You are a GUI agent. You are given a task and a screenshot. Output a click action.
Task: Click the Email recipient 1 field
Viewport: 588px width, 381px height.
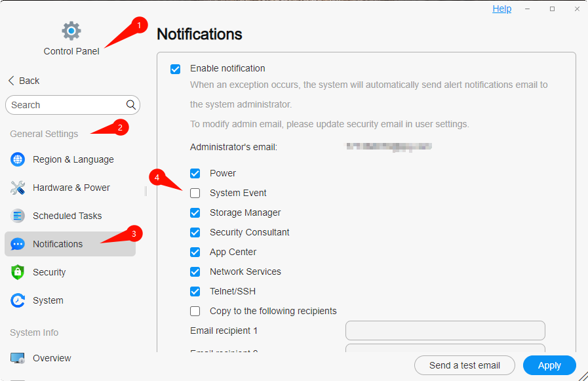(x=445, y=331)
